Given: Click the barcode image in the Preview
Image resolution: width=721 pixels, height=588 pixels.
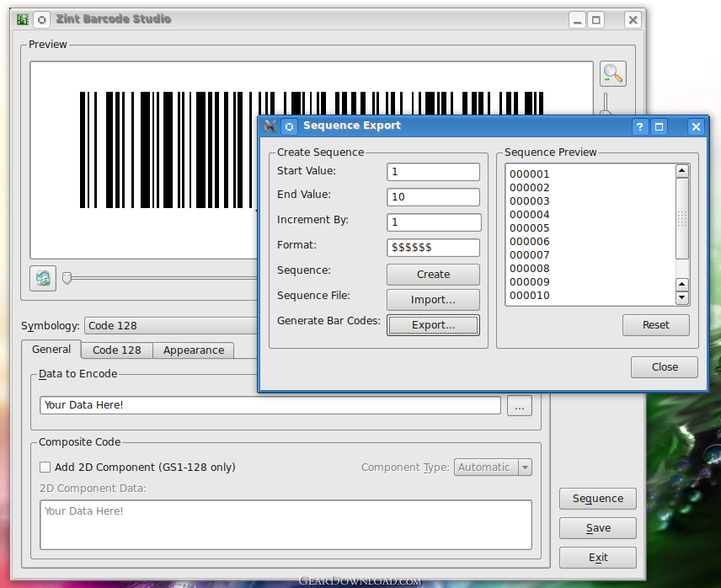Looking at the screenshot, I should pyautogui.click(x=168, y=150).
